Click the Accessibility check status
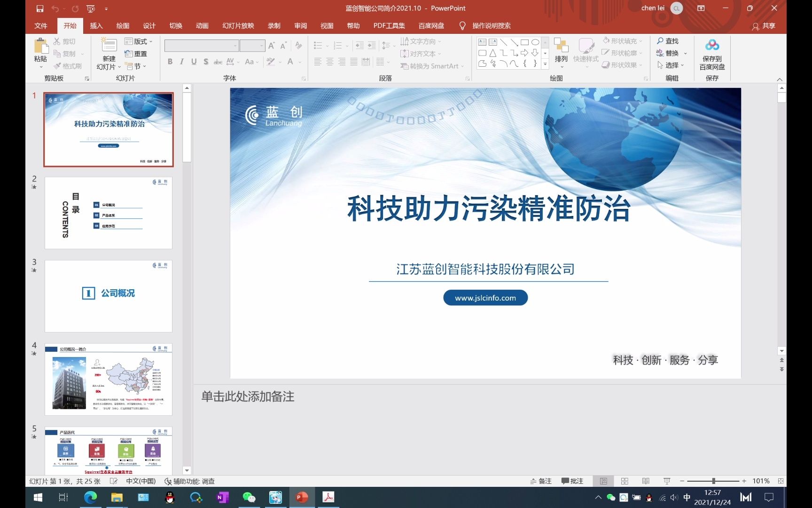Image resolution: width=812 pixels, height=508 pixels. (x=190, y=481)
